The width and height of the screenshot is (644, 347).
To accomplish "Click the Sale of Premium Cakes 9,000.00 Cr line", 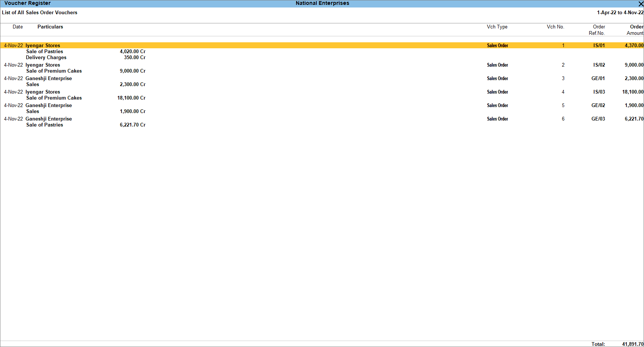I will pyautogui.click(x=85, y=71).
